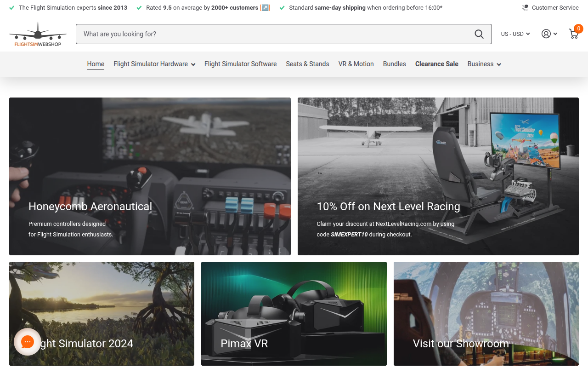This screenshot has height=368, width=588.
Task: Open the Visit our Showroom banner
Action: [486, 314]
